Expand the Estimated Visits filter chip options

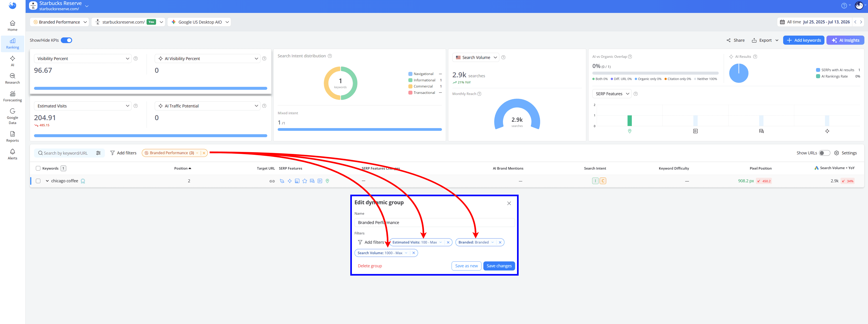coord(440,243)
